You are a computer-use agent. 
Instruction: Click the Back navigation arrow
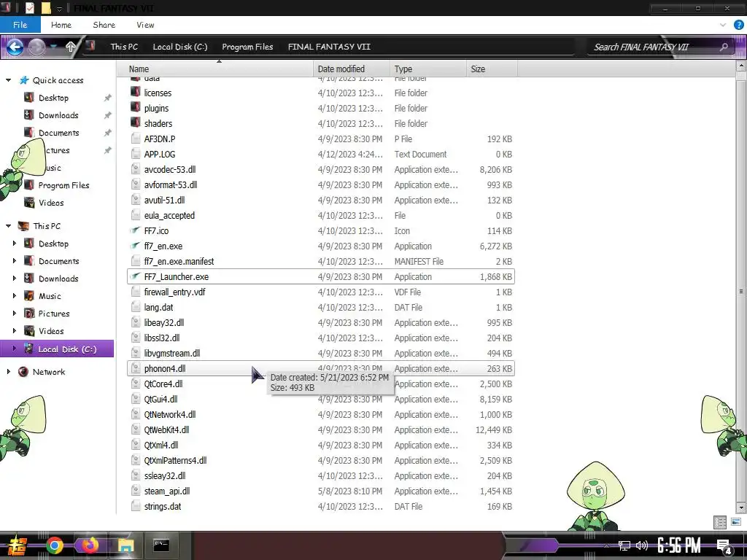pyautogui.click(x=15, y=47)
